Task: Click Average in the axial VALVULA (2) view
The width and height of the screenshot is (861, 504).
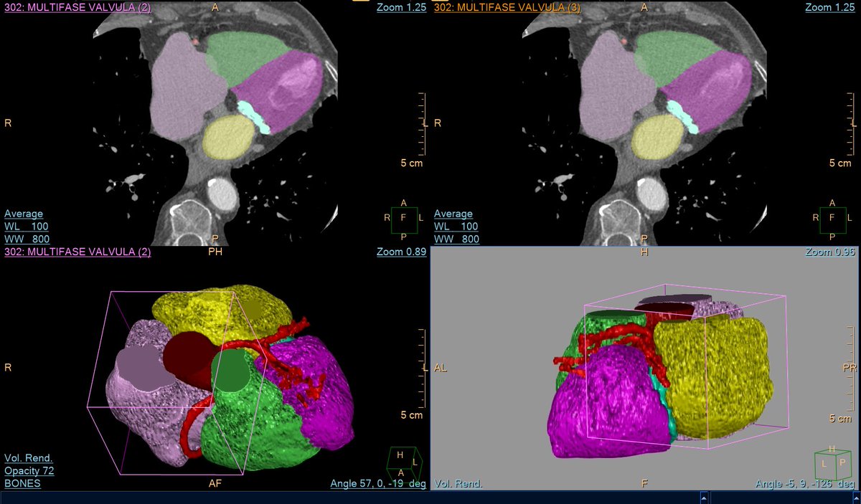Action: [24, 214]
